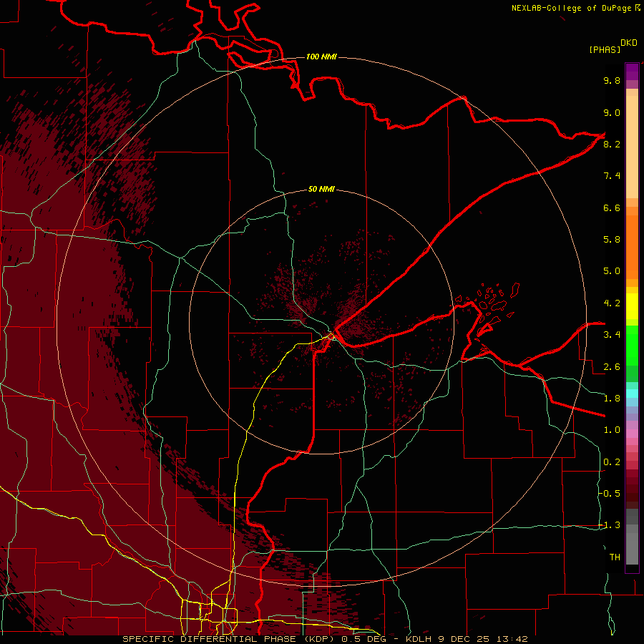Click the 7.4 scale value
The width and height of the screenshot is (644, 644).
pos(612,176)
